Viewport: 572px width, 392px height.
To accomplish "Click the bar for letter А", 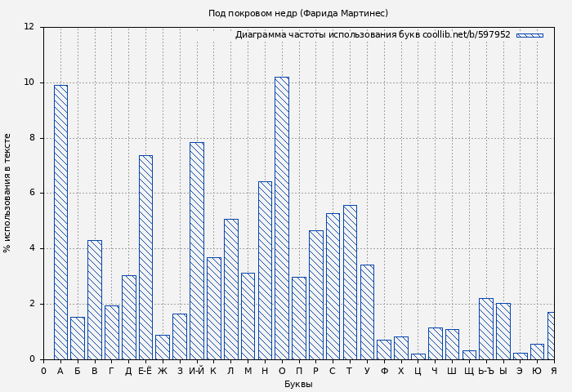I will tap(60, 222).
